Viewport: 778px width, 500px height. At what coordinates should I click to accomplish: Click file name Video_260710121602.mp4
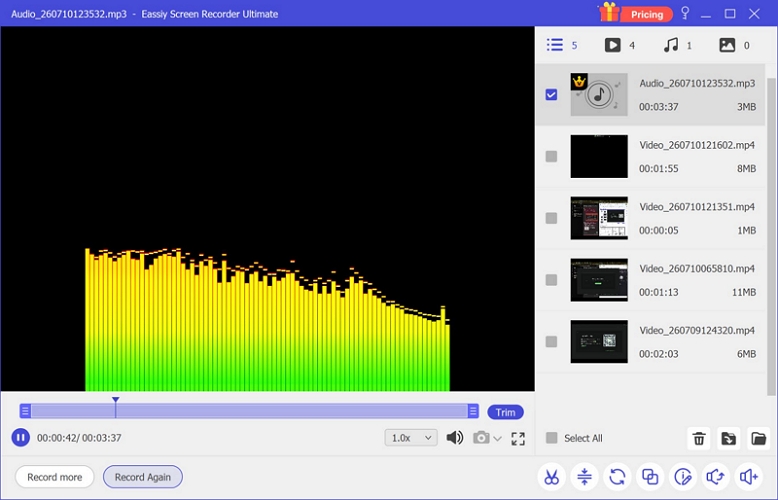697,145
